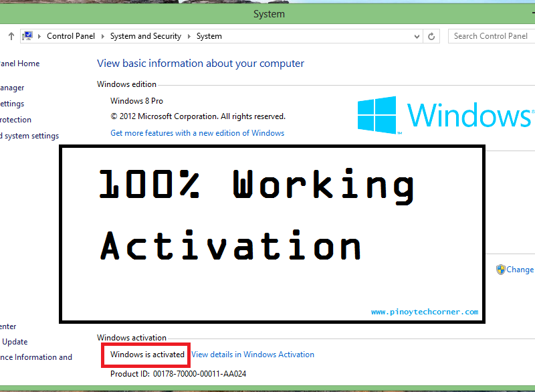The height and width of the screenshot is (392, 535).
Task: Open Performance Information and Tools link
Action: (36, 357)
